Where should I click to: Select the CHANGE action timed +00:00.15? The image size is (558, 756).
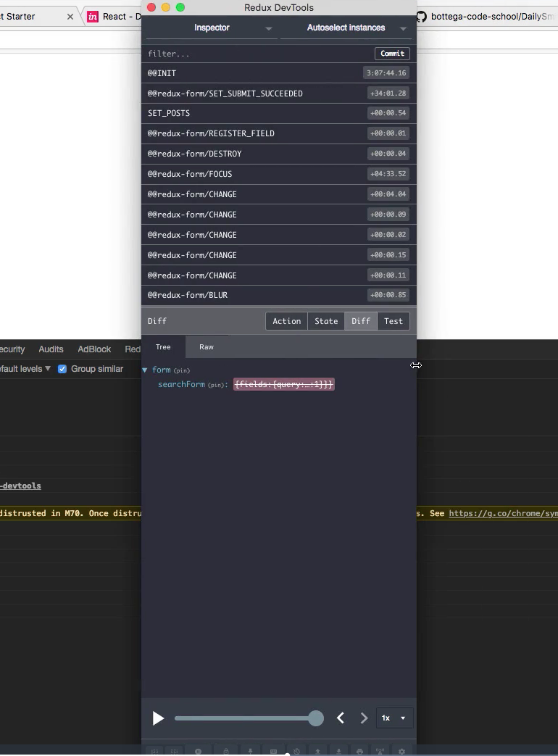278,254
